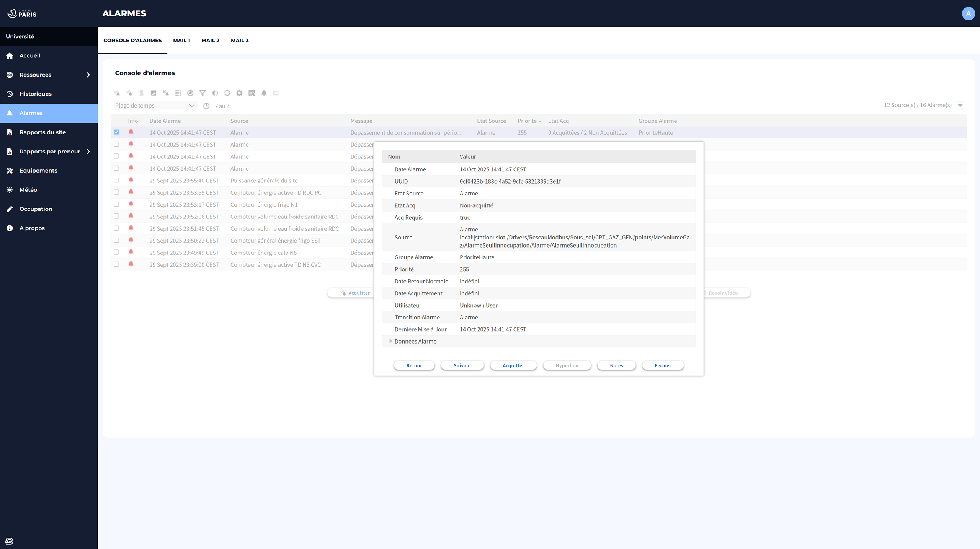
Task: Switch to the MAIL 2 tab
Action: [210, 40]
